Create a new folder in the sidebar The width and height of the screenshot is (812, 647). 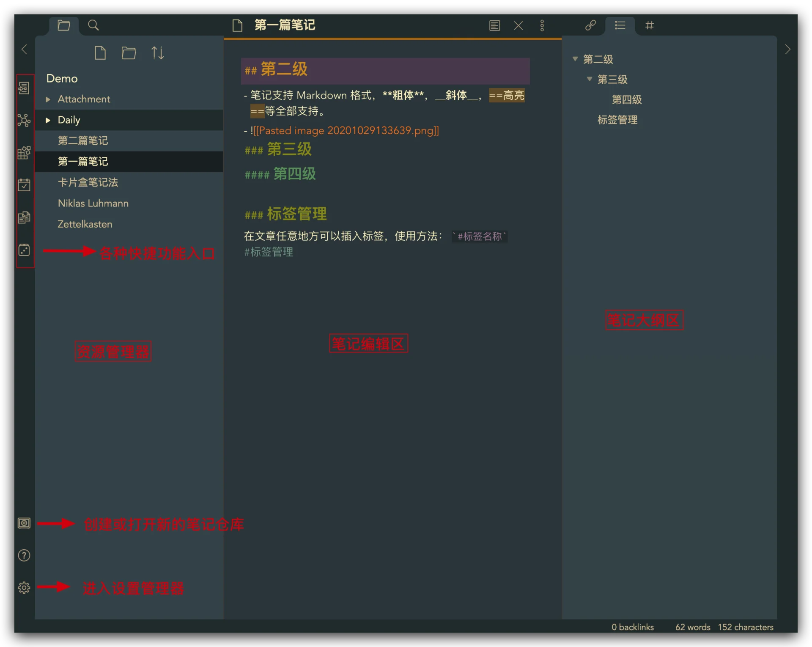click(x=129, y=52)
